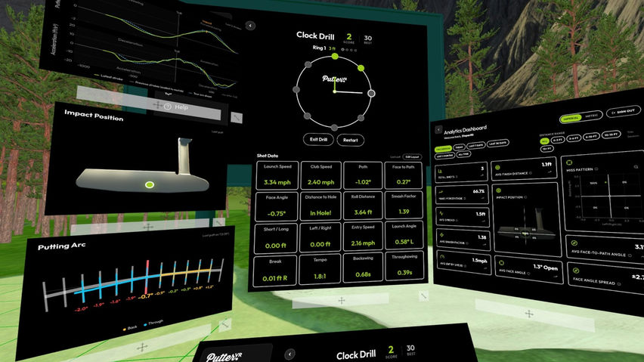Click the Tempo 1.8:1 tile
The image size is (644, 362).
(320, 270)
